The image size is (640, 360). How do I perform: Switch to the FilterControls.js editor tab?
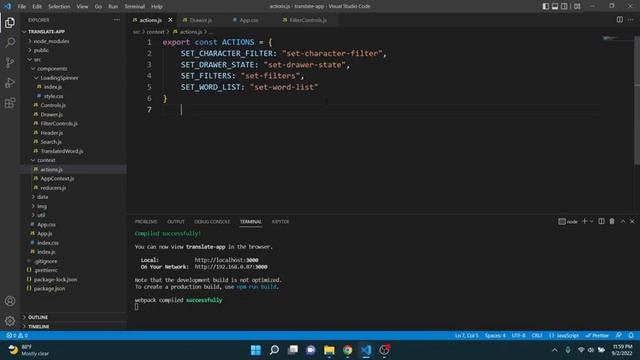pyautogui.click(x=308, y=20)
